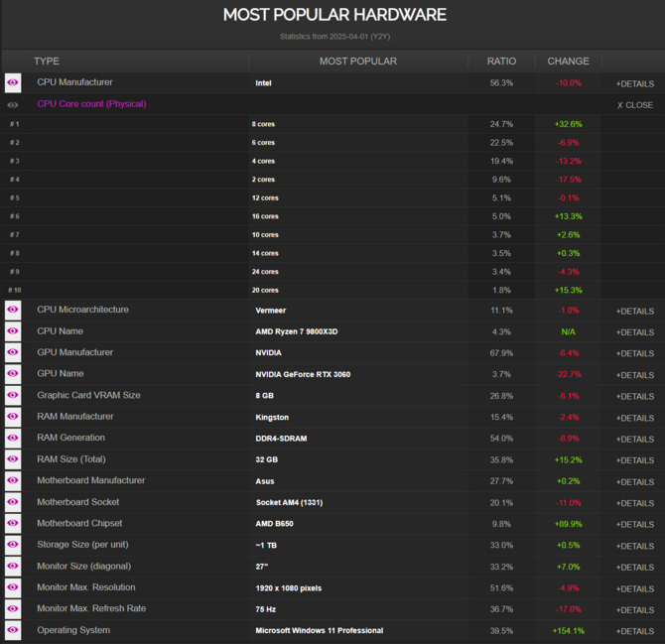This screenshot has width=665, height=644.
Task: Click 'AMD Ryzen 7 9800X3D' value
Action: pyautogui.click(x=297, y=331)
